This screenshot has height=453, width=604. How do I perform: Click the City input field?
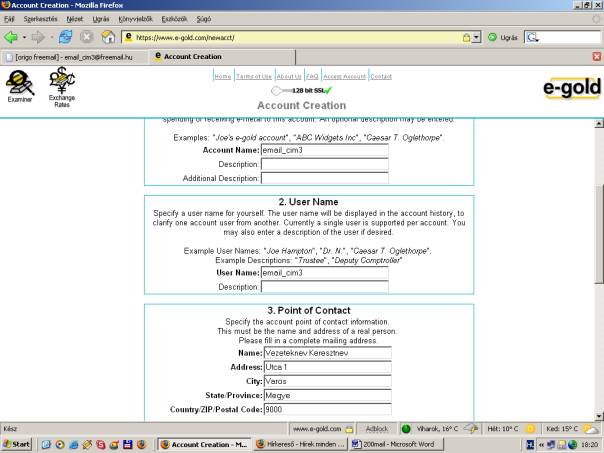pos(326,381)
